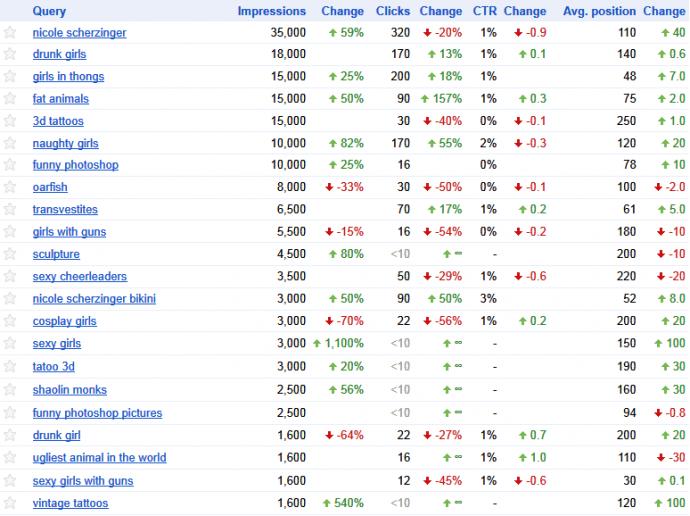Sort table by Query column header

pyautogui.click(x=49, y=11)
